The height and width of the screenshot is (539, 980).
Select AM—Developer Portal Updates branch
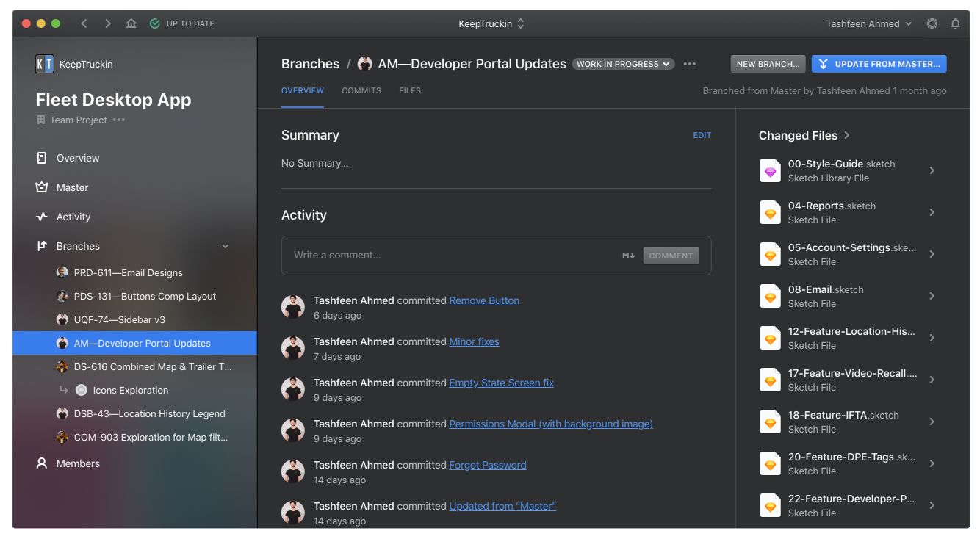(x=134, y=343)
